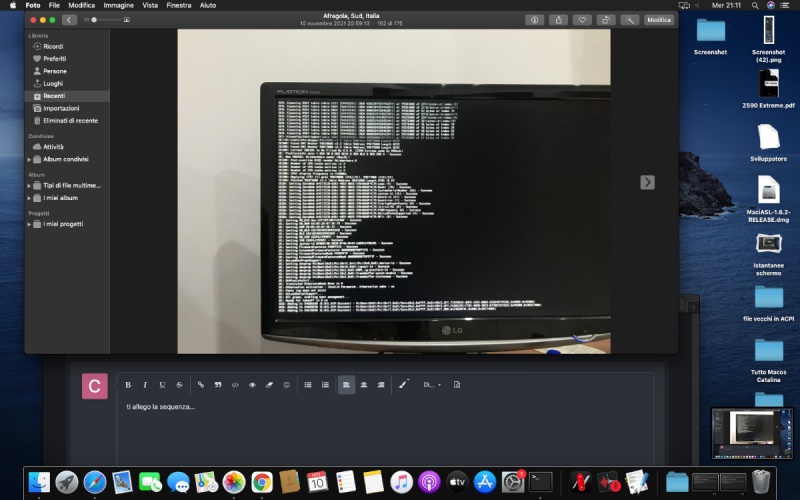Open the Tutto Macos Catalina folder
The image size is (800, 500).
(768, 360)
